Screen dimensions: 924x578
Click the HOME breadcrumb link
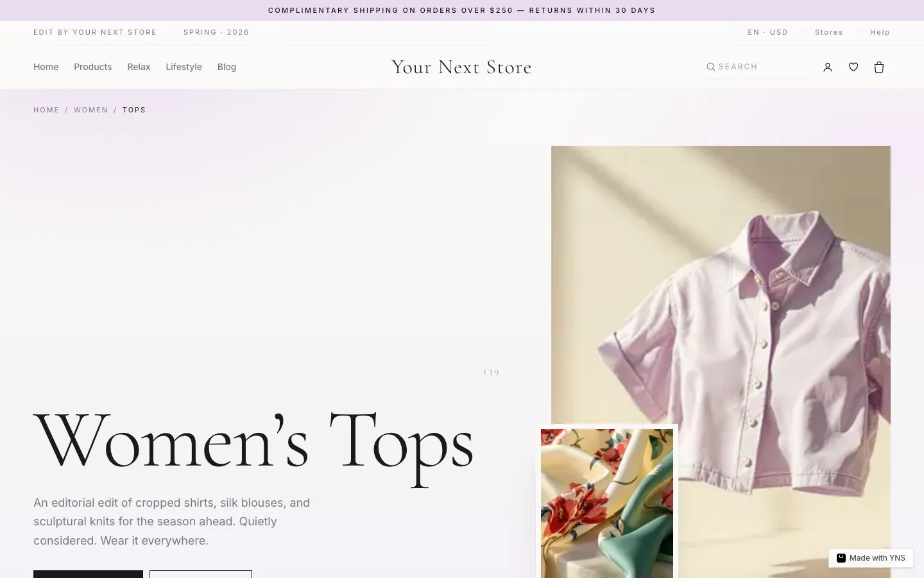(46, 110)
